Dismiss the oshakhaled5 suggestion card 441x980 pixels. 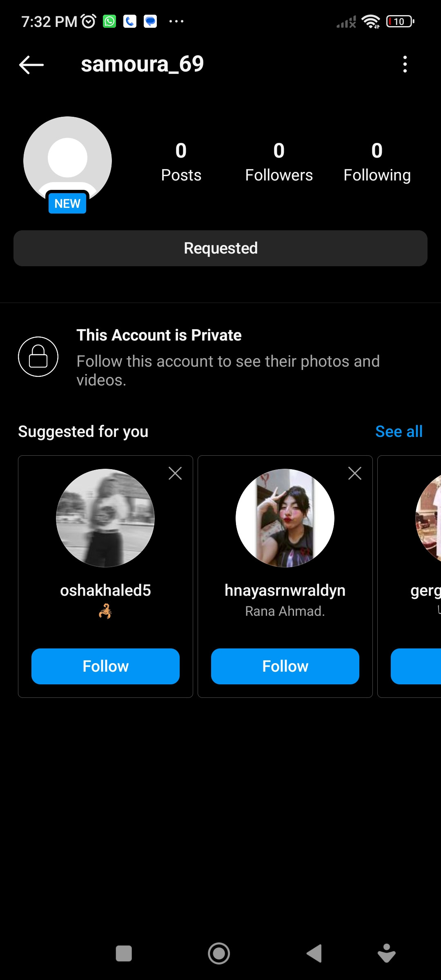[175, 474]
